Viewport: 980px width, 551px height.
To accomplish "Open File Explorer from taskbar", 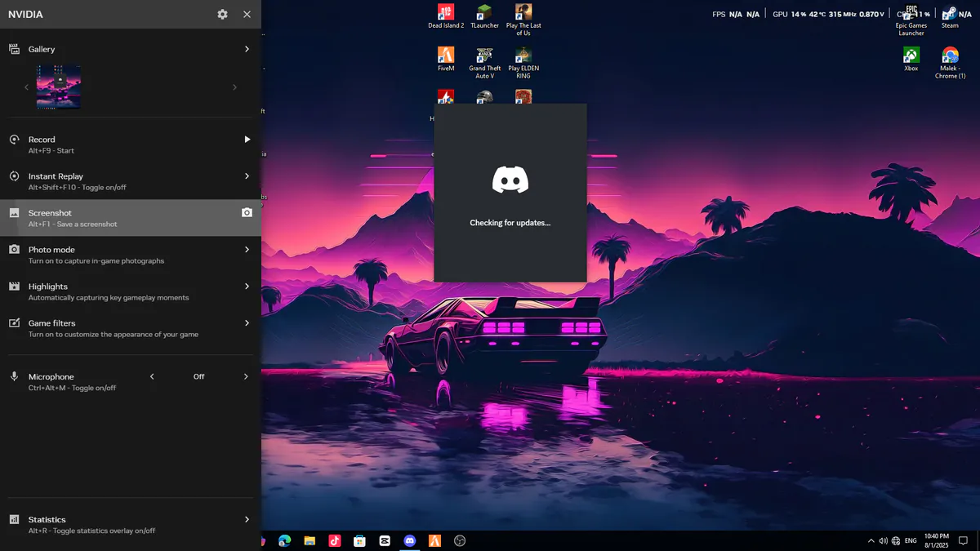I will pos(310,540).
